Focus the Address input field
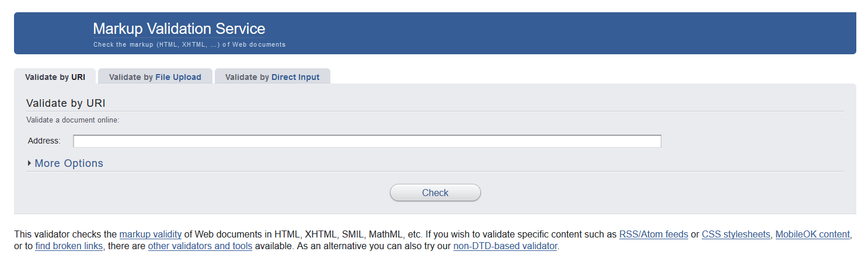Screen dimensions: 868x262 click(367, 141)
